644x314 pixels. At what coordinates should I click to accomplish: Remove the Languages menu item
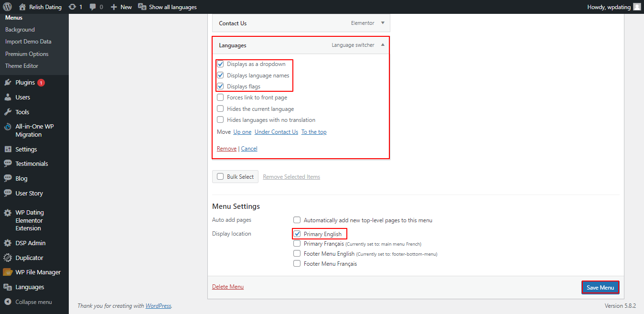click(226, 149)
